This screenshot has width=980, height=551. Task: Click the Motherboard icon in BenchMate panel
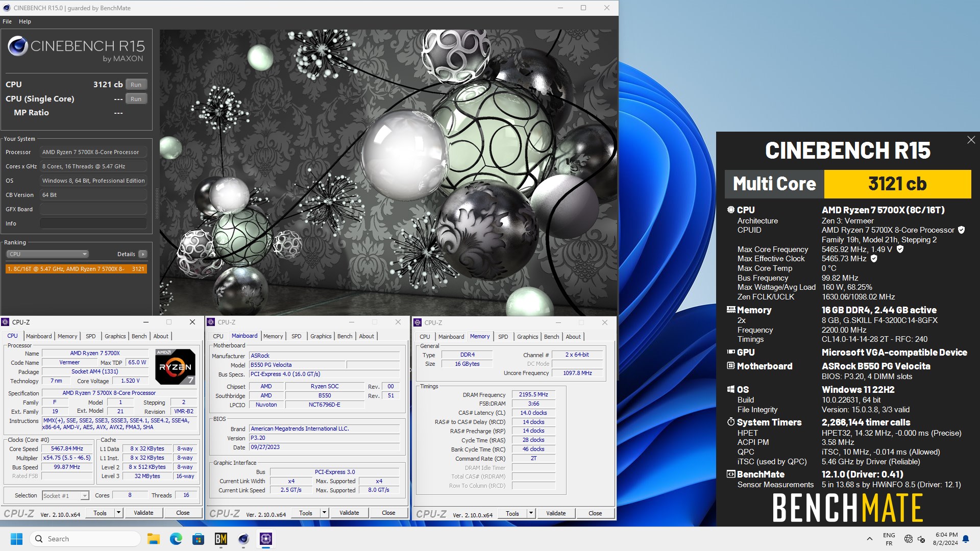tap(731, 366)
